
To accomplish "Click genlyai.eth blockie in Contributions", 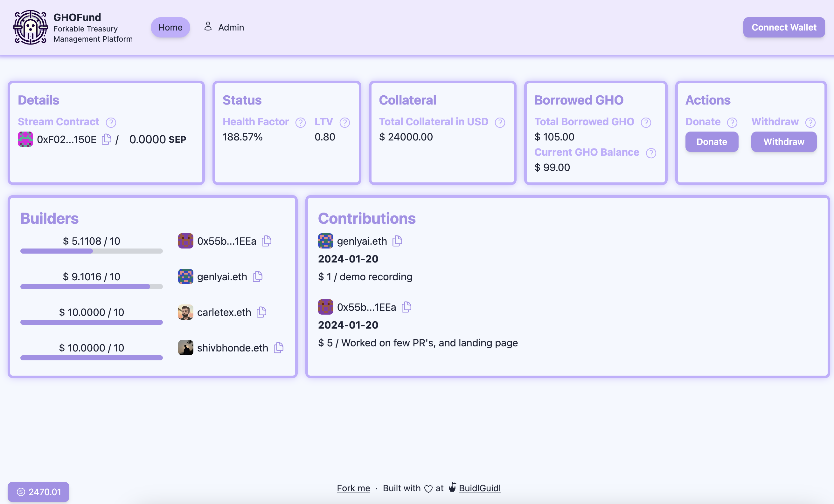I will 326,241.
